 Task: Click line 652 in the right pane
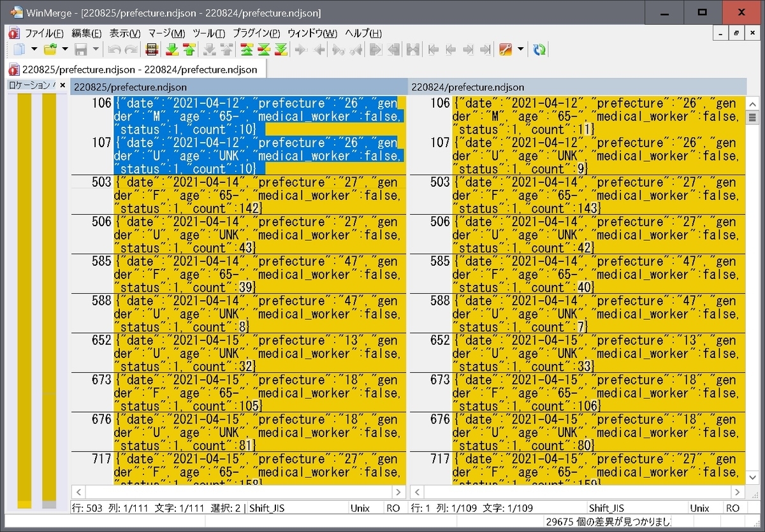(599, 353)
